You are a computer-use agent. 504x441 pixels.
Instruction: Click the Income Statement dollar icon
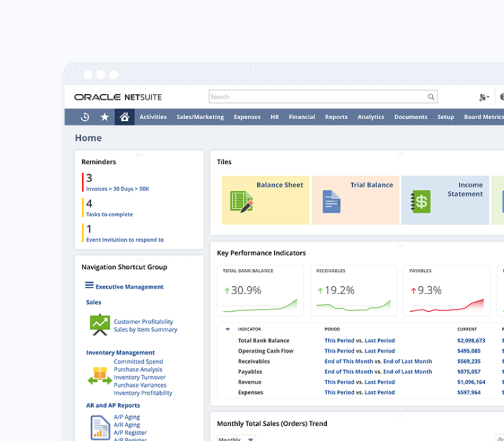420,202
